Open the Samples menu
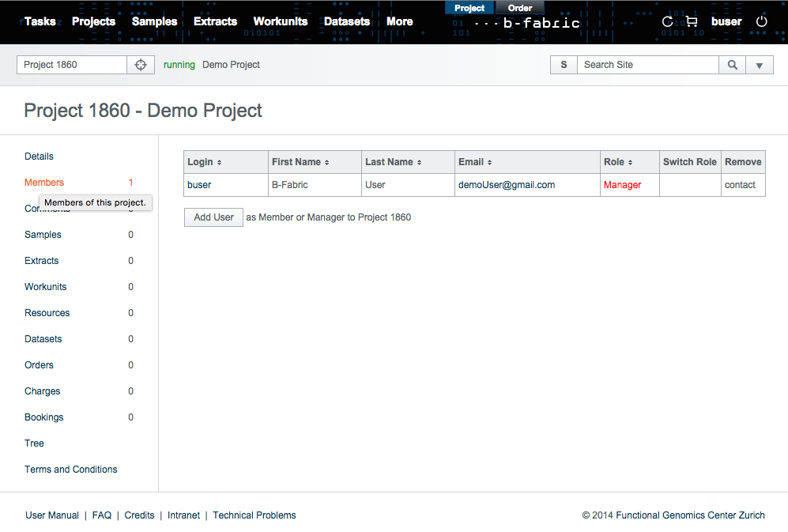Viewport: 788px width, 532px height. coord(154,21)
